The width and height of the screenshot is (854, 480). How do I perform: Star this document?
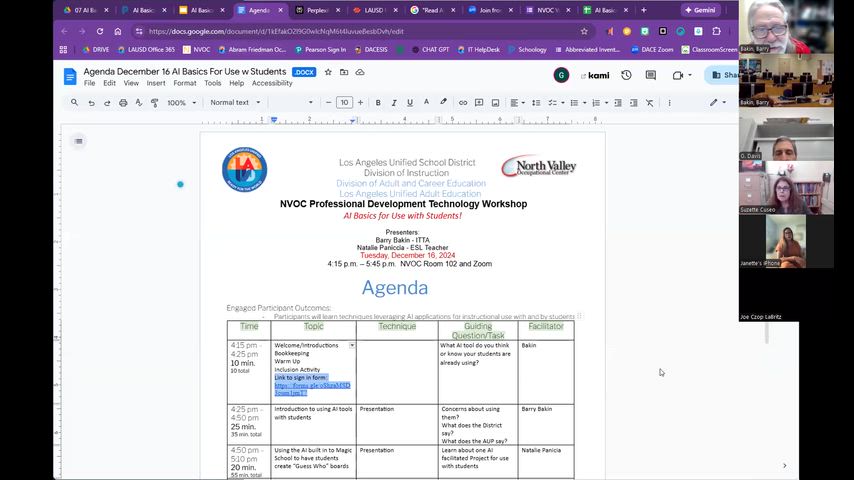328,72
